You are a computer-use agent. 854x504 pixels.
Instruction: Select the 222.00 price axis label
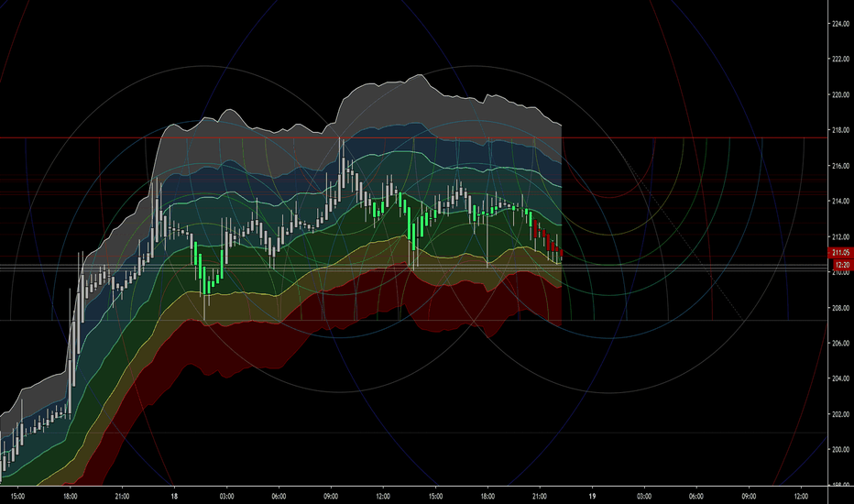tap(840, 59)
